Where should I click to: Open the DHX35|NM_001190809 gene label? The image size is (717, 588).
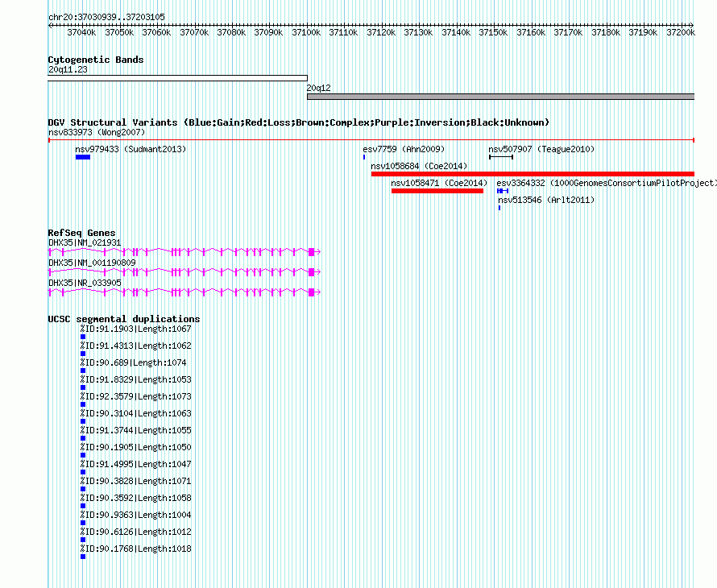[x=92, y=263]
